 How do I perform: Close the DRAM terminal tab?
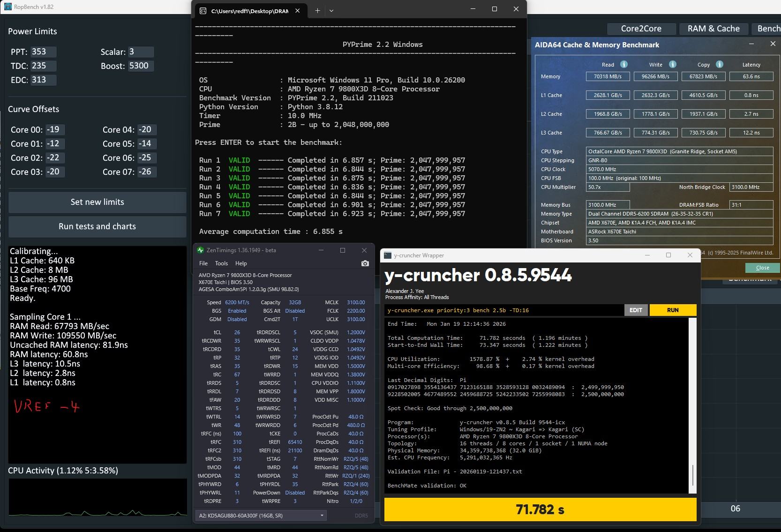point(297,10)
